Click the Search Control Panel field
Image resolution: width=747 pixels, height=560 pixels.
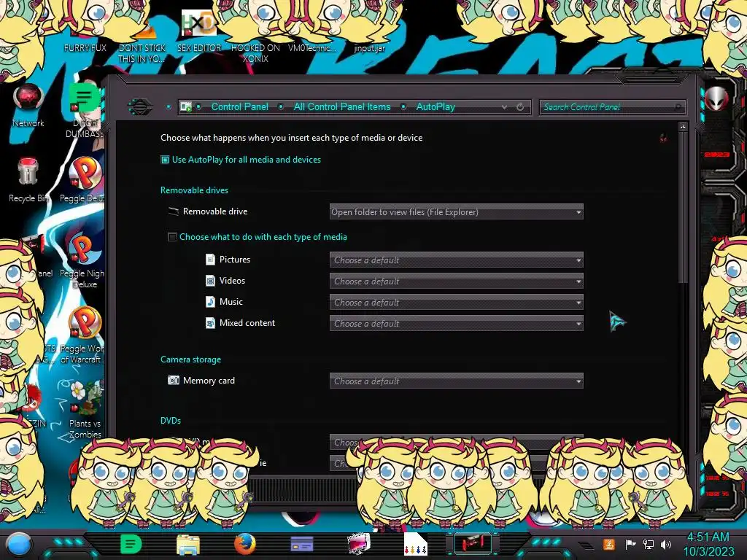613,107
